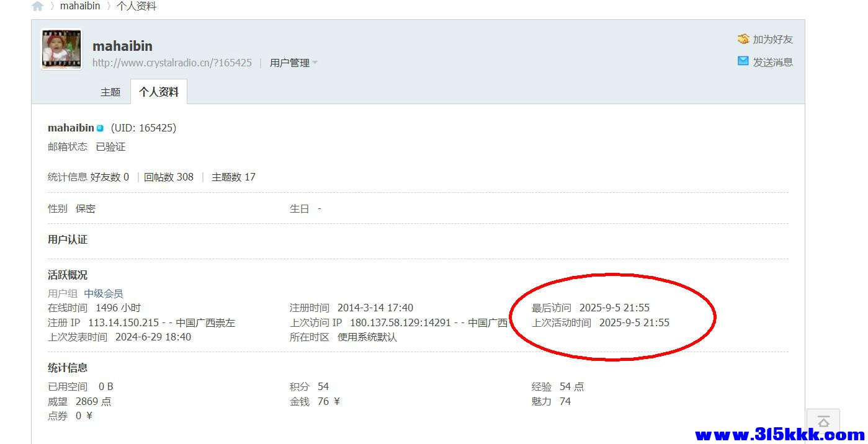Viewport: 868px width, 444px height.
Task: Open the crystalradio.cn profile URL link
Action: click(x=172, y=63)
